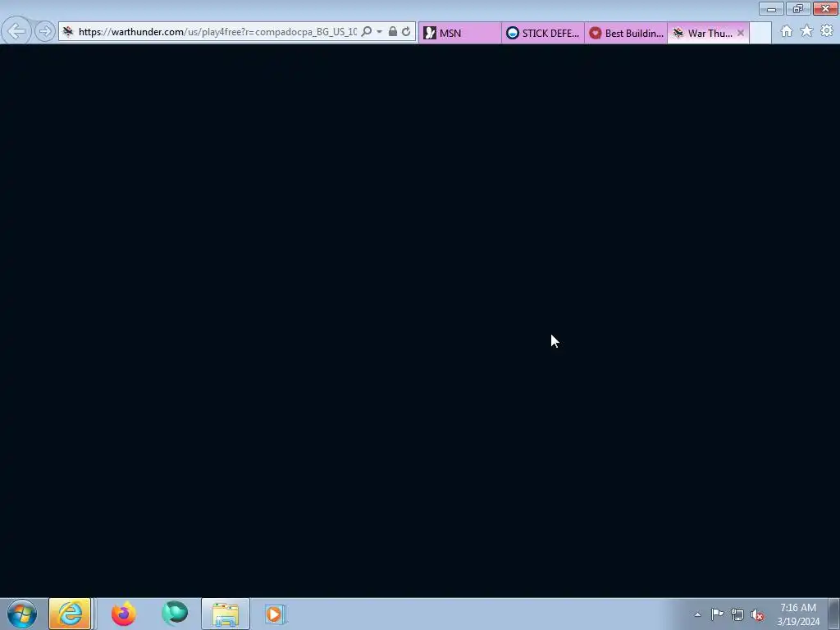Image resolution: width=840 pixels, height=630 pixels.
Task: Click the magnifier search icon in the address bar
Action: (367, 32)
